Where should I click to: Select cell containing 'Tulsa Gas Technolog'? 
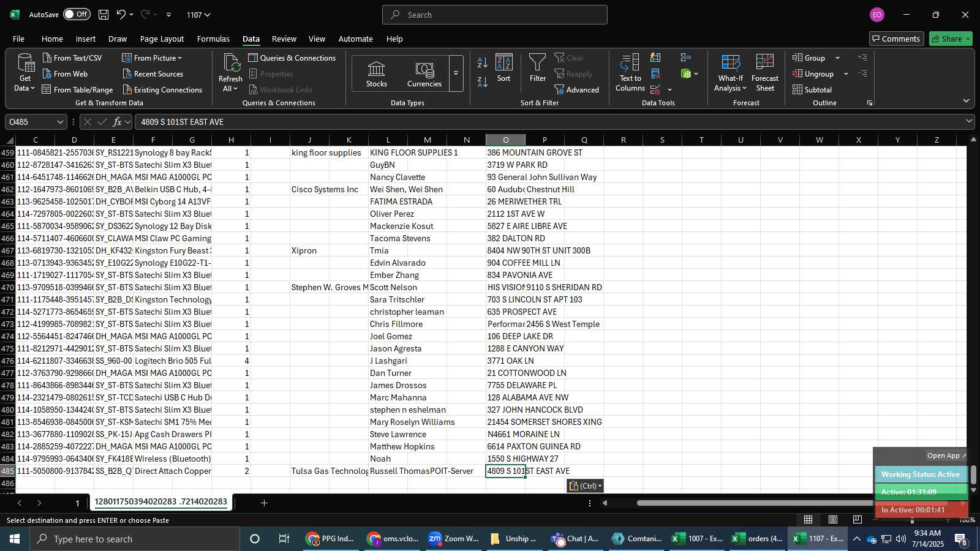[x=329, y=471]
